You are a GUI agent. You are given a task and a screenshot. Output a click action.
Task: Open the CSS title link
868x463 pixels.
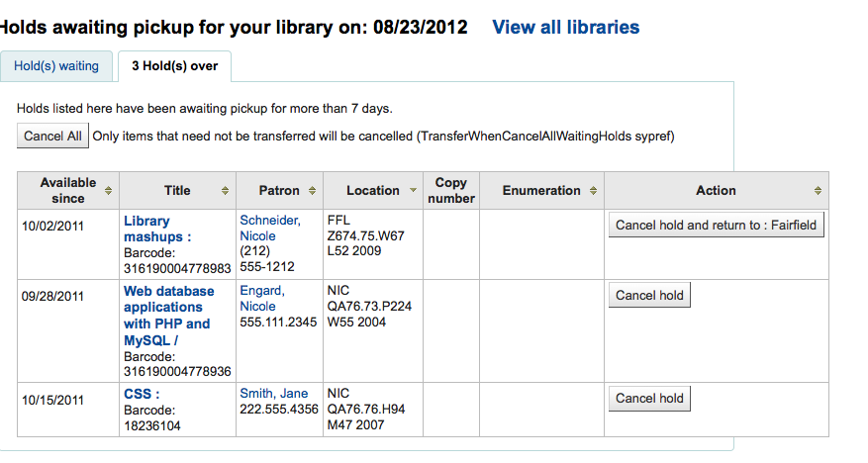tap(142, 394)
